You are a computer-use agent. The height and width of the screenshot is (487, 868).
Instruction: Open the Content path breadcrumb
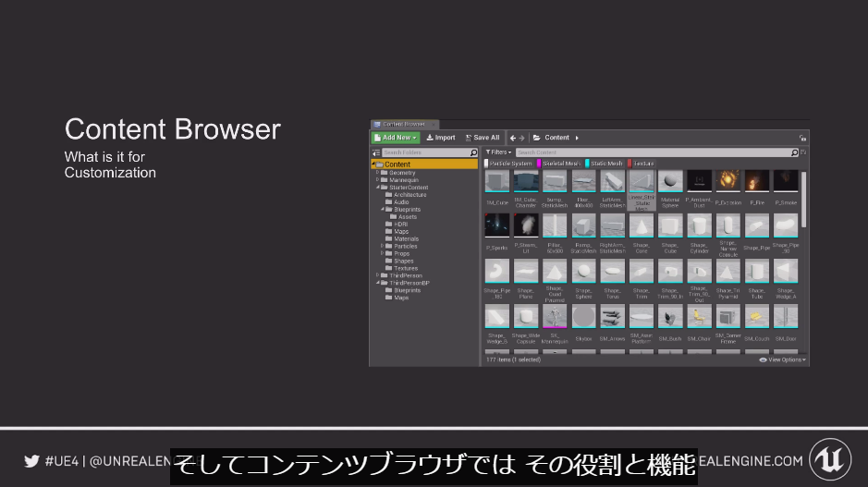click(556, 138)
